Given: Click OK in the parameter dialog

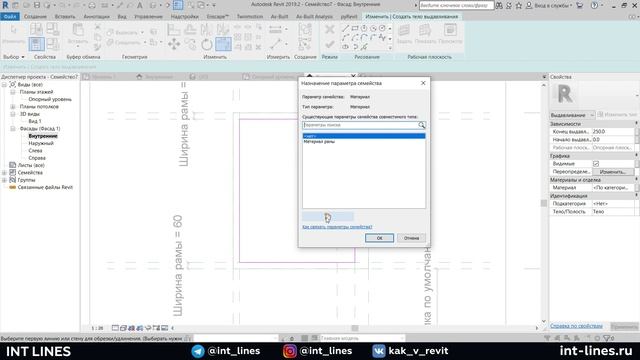Looking at the screenshot, I should point(379,238).
